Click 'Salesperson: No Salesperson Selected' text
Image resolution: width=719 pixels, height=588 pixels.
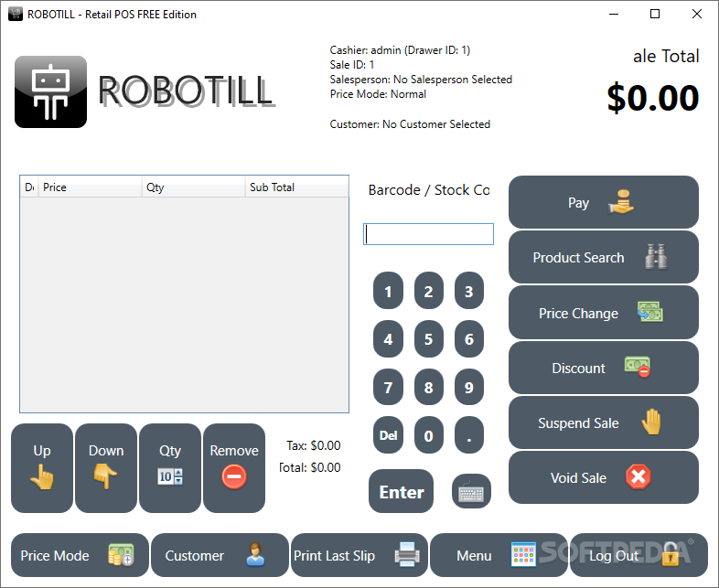point(421,80)
